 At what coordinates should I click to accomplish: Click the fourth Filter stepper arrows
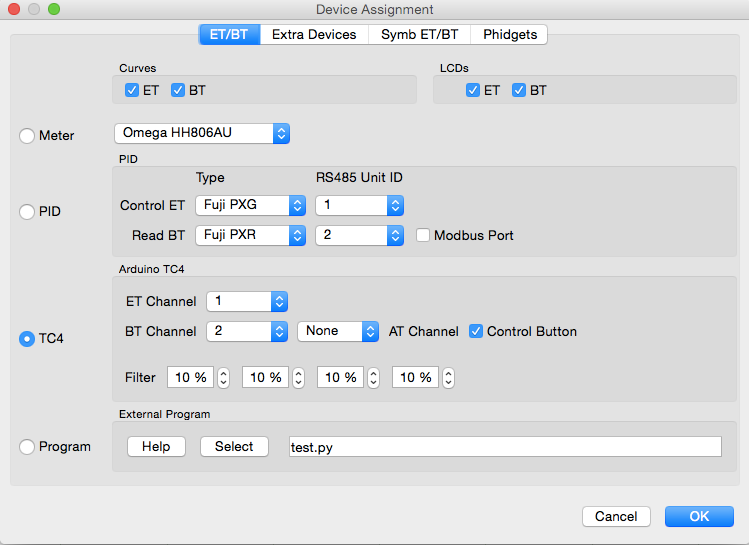[448, 377]
